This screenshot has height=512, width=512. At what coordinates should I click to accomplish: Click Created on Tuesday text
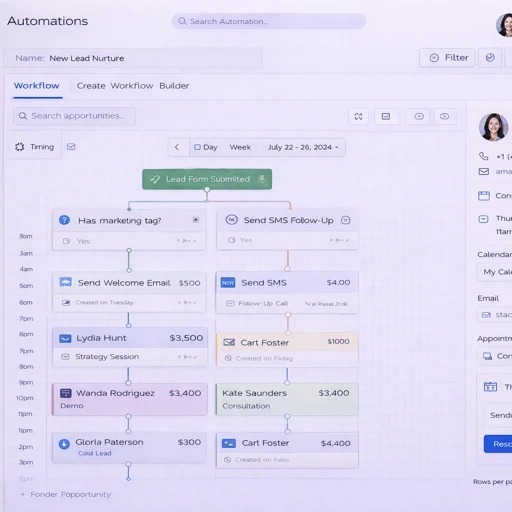(104, 302)
